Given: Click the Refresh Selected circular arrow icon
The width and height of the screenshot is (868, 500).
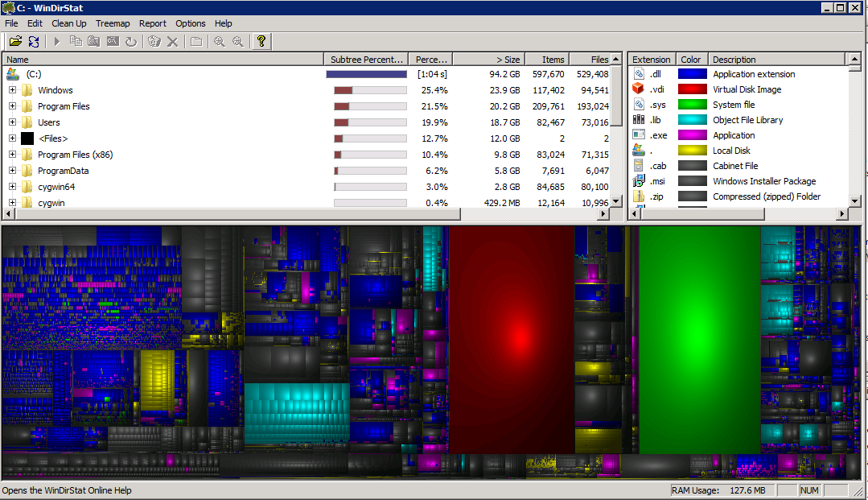Looking at the screenshot, I should [130, 41].
